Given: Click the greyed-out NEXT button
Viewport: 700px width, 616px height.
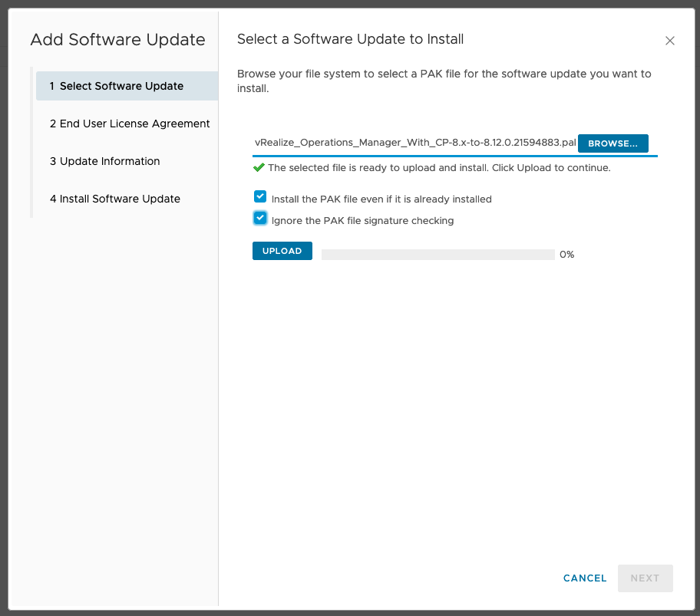Looking at the screenshot, I should pos(645,578).
